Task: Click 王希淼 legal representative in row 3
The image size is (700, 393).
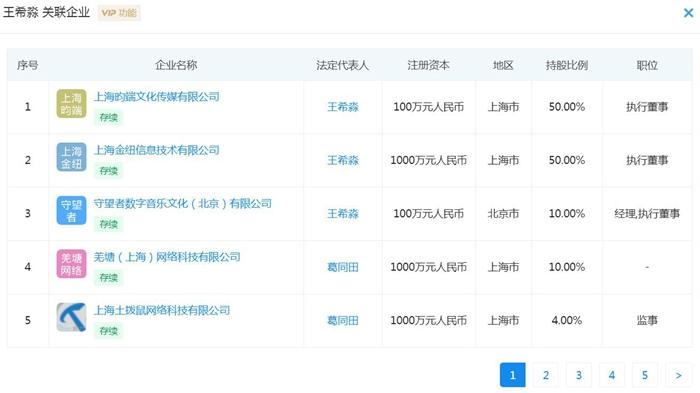Action: pyautogui.click(x=343, y=213)
